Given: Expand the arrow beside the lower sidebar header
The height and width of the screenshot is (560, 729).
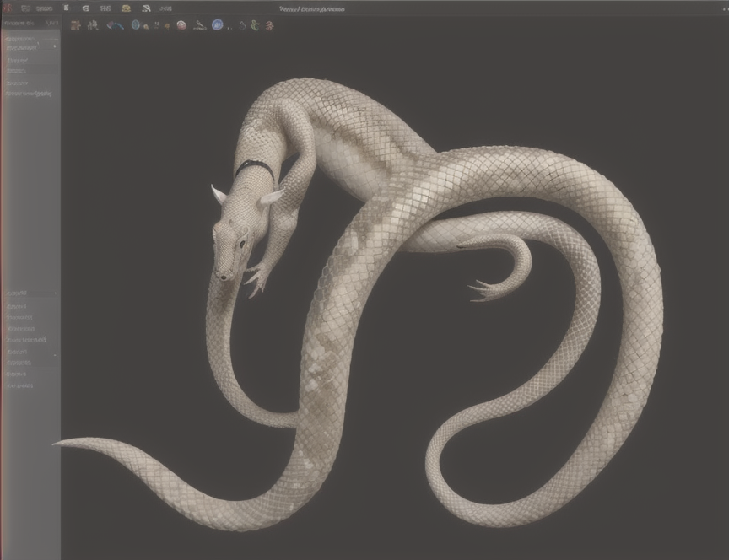Looking at the screenshot, I should pos(56,293).
